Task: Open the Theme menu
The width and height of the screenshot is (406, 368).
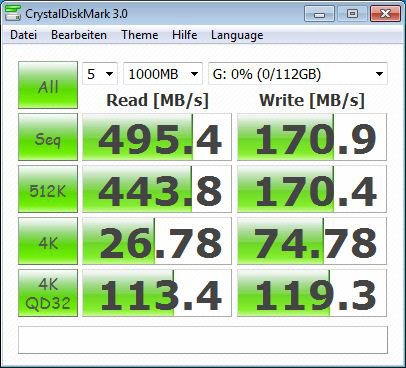Action: (139, 35)
